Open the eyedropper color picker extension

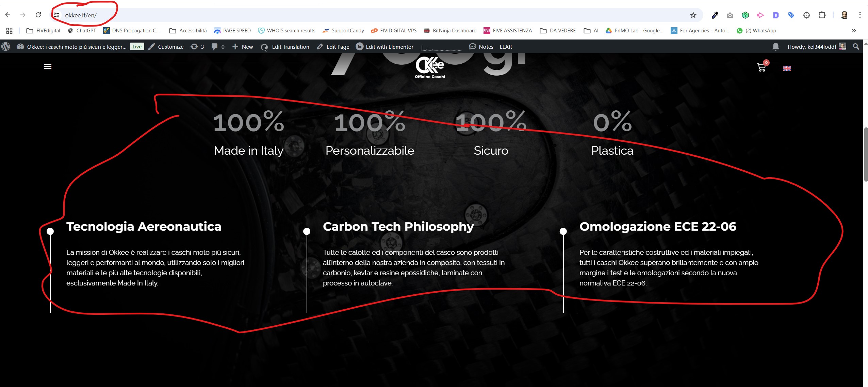715,15
